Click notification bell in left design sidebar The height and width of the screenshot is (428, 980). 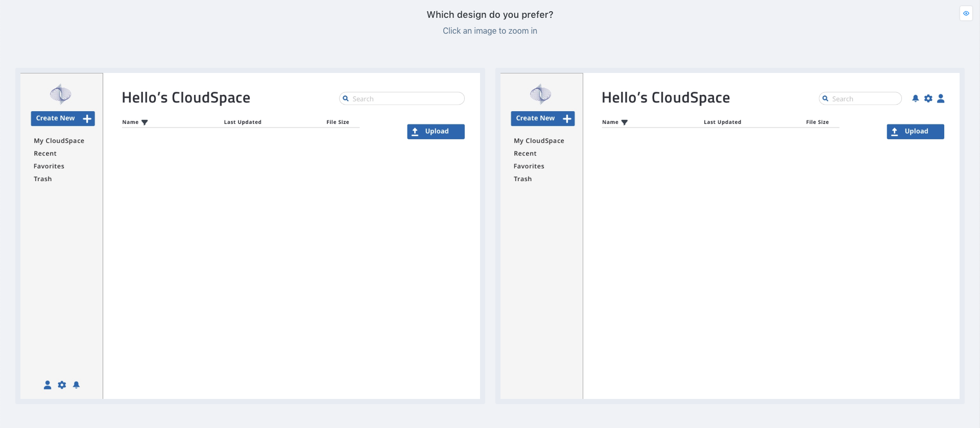pos(76,385)
